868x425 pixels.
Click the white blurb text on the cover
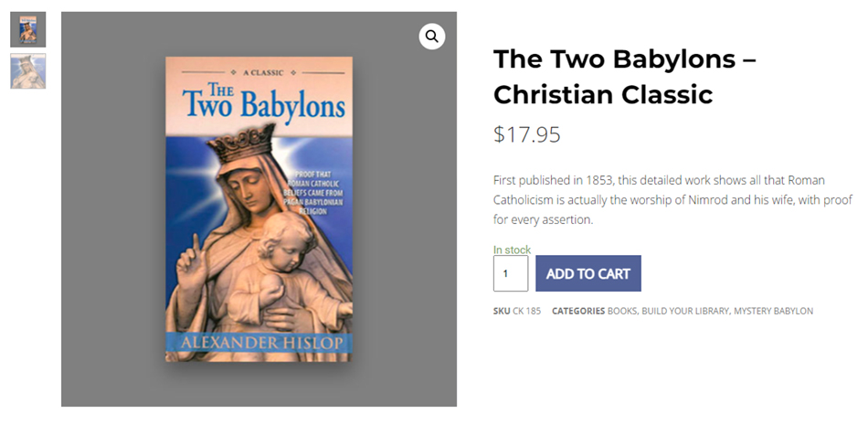click(318, 192)
